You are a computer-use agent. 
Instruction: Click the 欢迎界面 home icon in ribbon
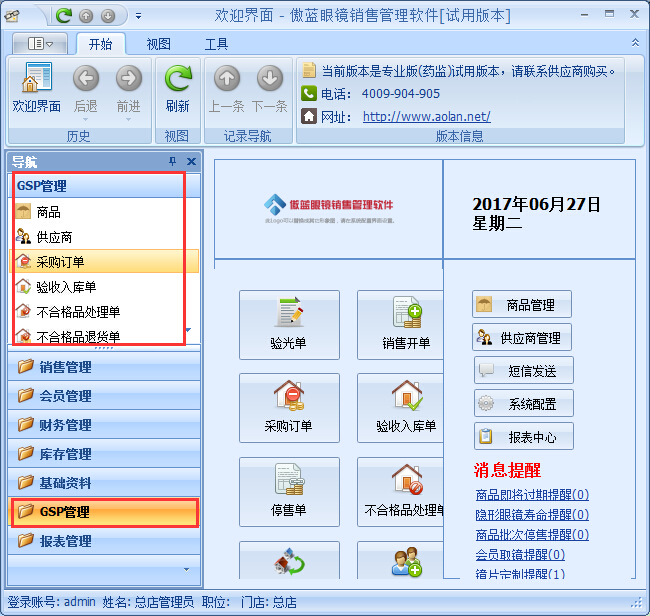point(36,79)
